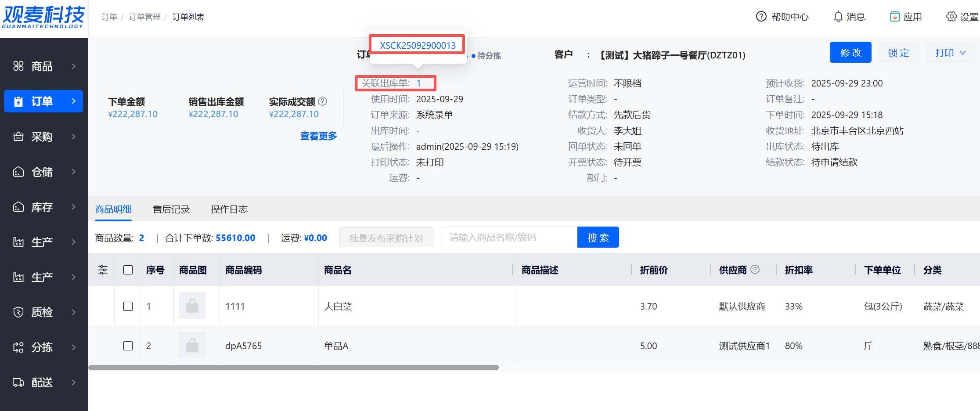Click the 折前价 column header
Image resolution: width=980 pixels, height=411 pixels.
pyautogui.click(x=654, y=270)
